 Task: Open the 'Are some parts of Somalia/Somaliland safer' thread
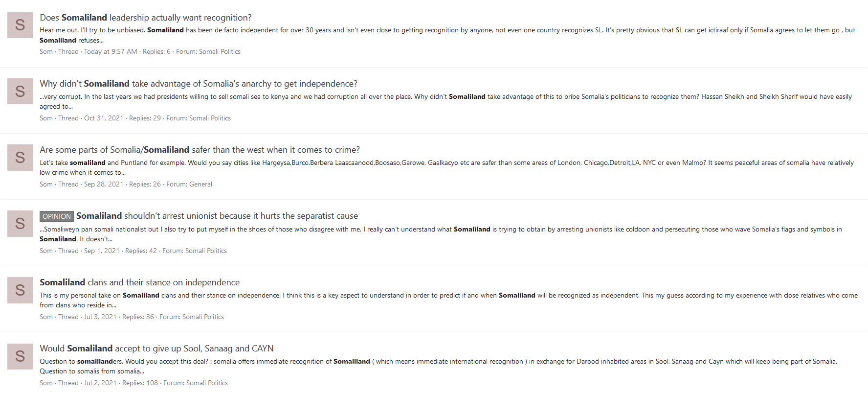click(x=200, y=150)
